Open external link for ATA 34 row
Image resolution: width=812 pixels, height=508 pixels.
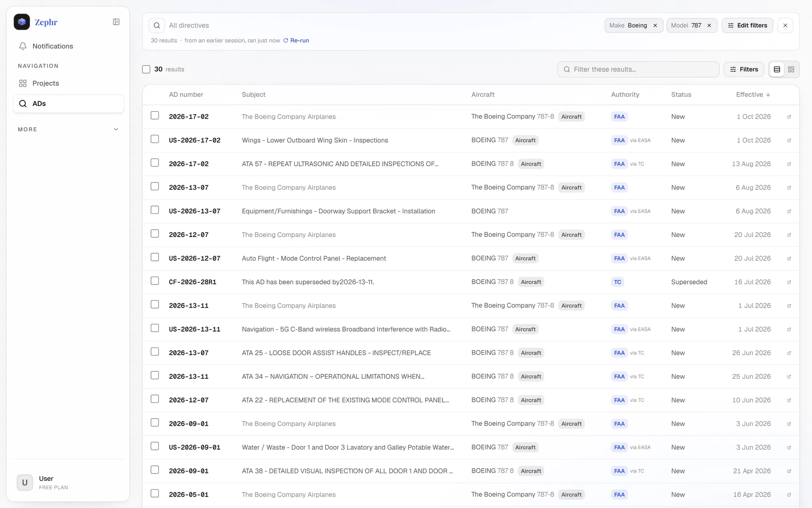[x=789, y=376]
